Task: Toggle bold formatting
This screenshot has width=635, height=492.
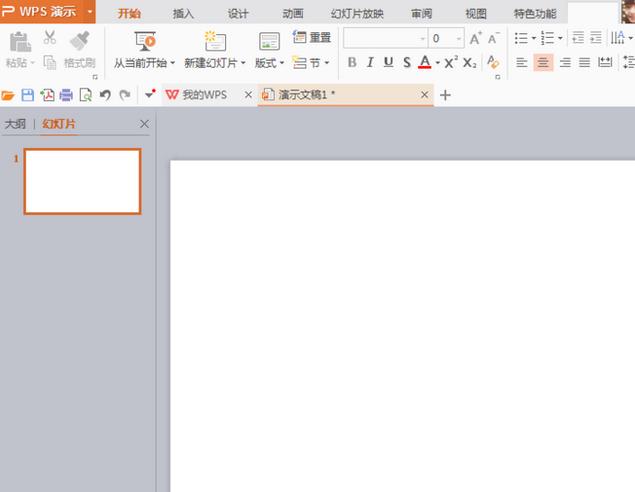Action: [x=352, y=62]
